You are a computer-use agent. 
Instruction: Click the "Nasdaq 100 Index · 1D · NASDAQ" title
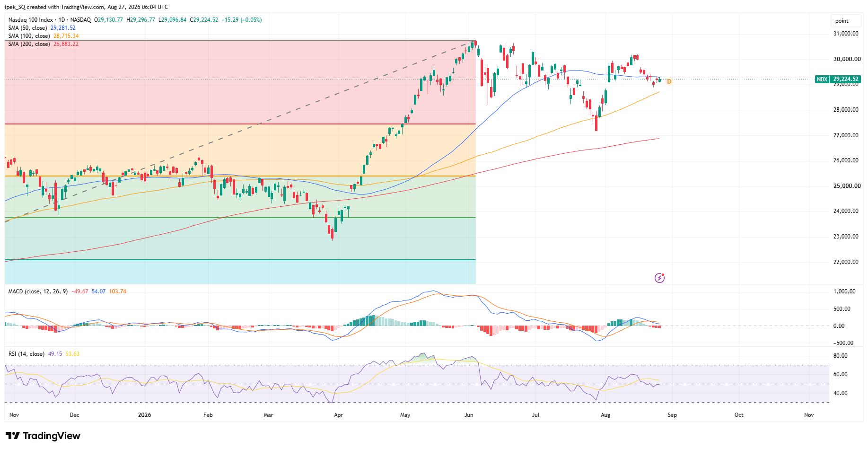coord(50,20)
